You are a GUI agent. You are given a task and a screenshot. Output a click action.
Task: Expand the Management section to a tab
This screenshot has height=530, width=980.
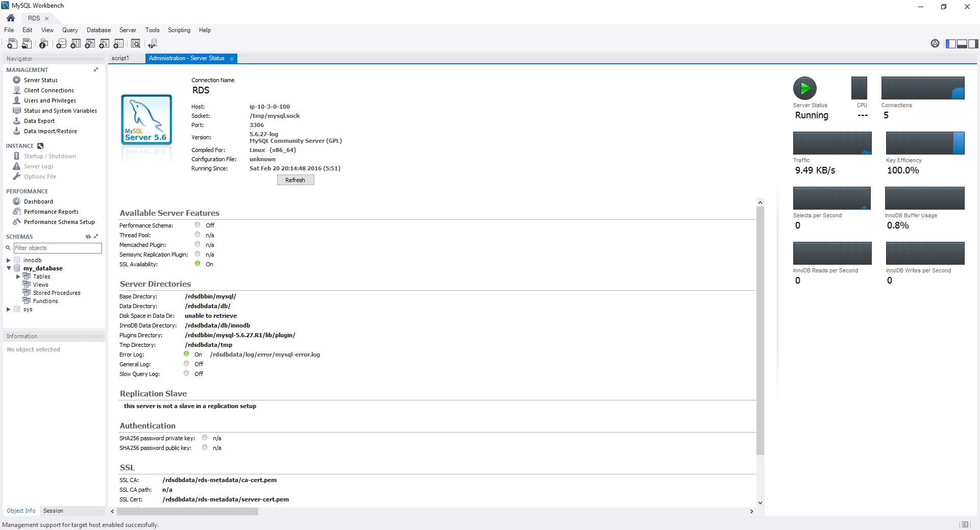96,70
